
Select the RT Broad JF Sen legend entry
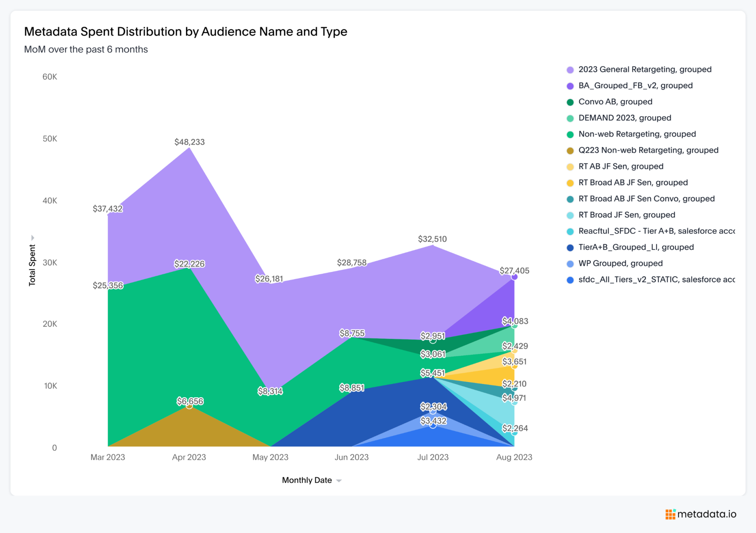(x=627, y=215)
